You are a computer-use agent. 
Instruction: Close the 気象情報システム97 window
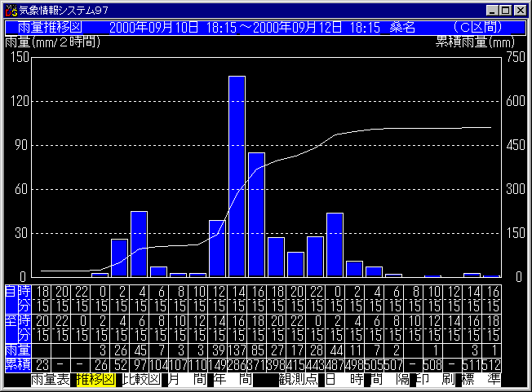click(x=521, y=10)
